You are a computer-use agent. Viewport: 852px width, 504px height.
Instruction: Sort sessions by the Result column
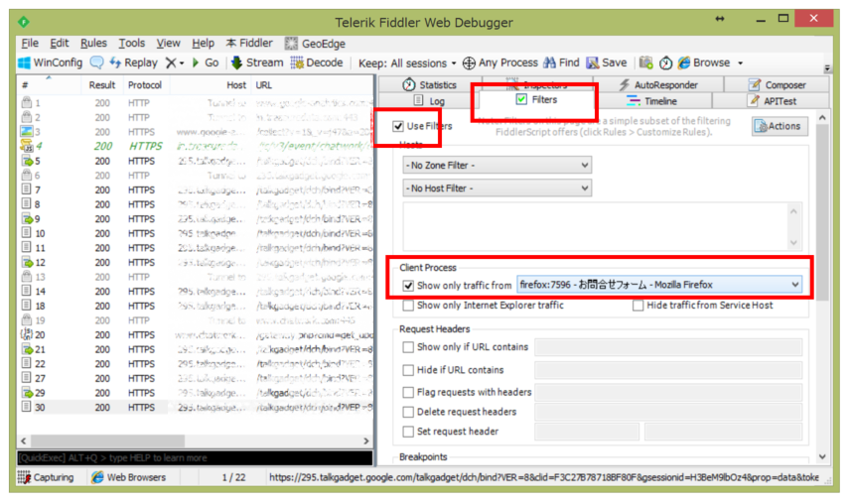point(102,85)
